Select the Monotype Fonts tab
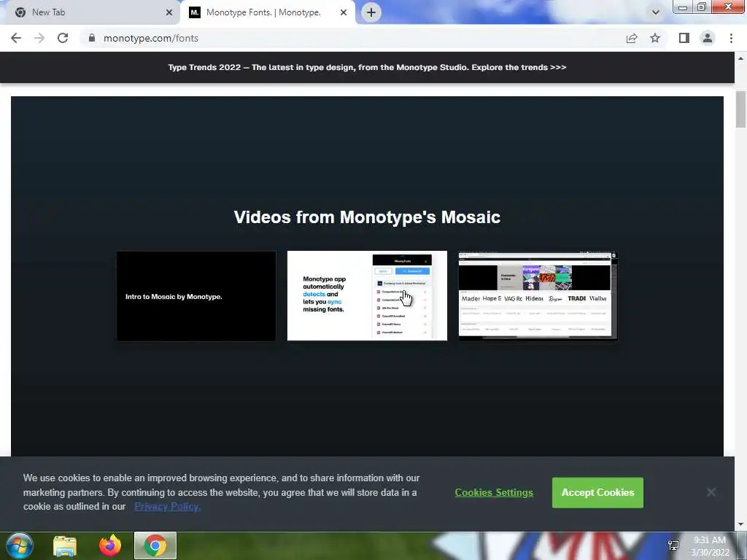This screenshot has height=560, width=747. click(x=268, y=12)
